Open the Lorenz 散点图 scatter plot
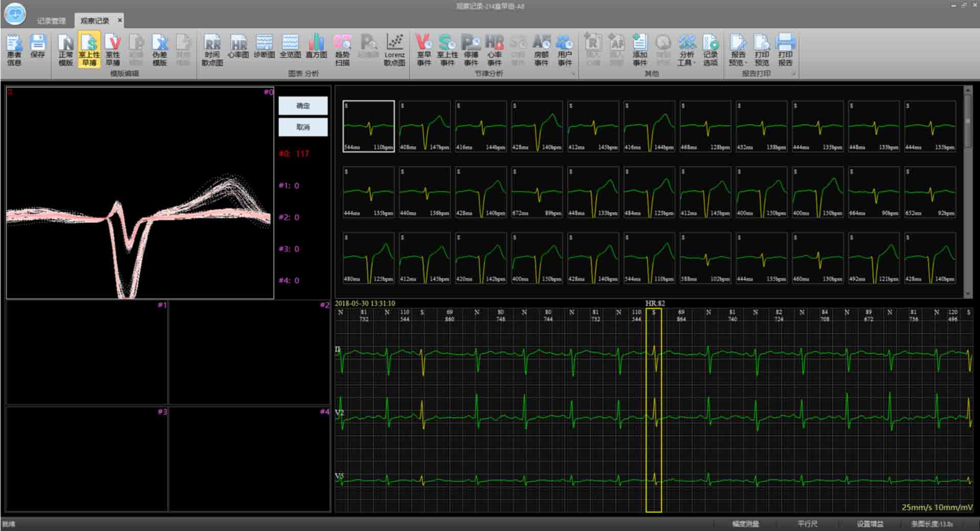Viewport: 980px width, 531px height. tap(394, 50)
